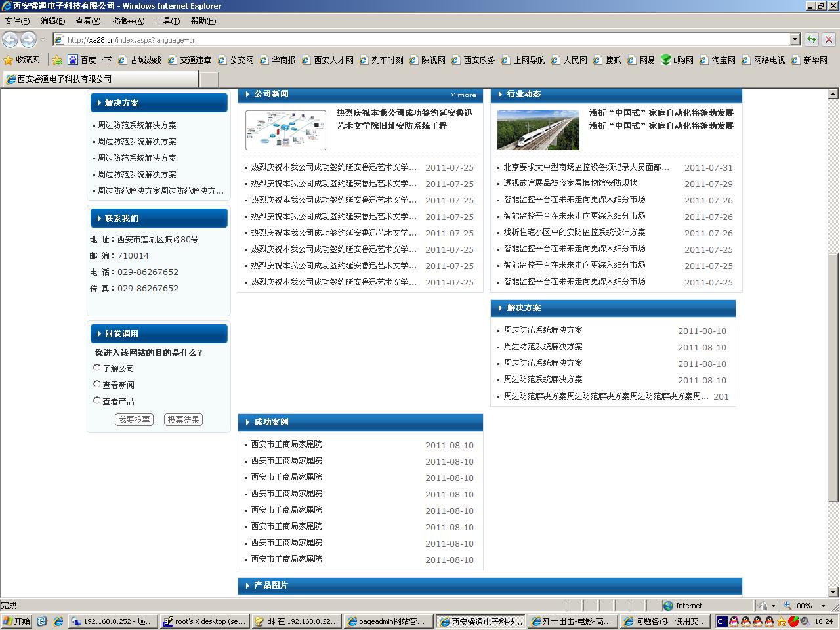This screenshot has height=630, width=840.
Task: Refresh the page using the address bar icon
Action: pyautogui.click(x=812, y=39)
